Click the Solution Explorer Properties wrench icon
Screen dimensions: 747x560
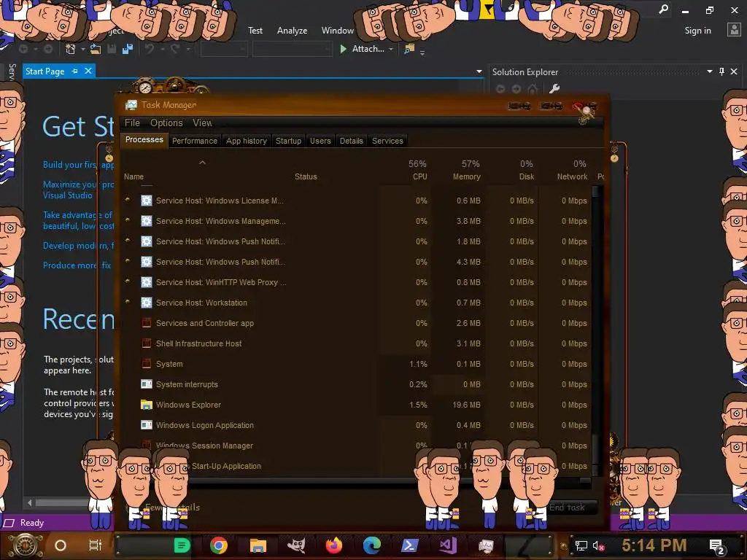554,88
